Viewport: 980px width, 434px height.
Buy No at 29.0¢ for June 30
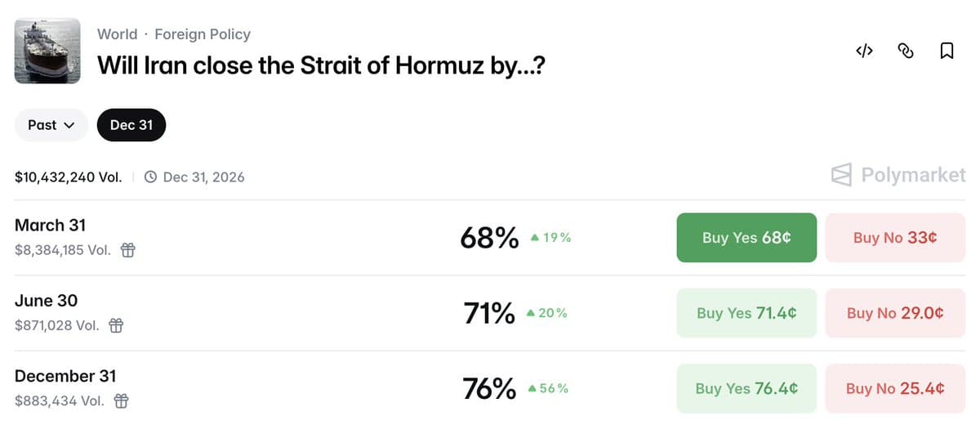click(x=895, y=313)
